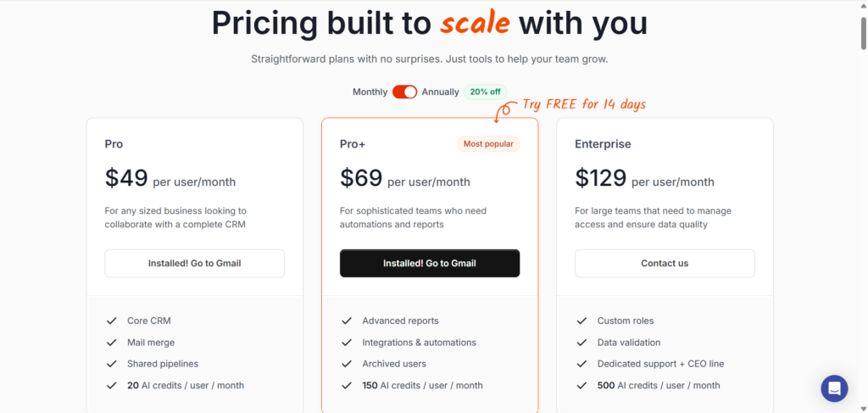Viewport: 868px width, 413px height.
Task: Click the checkmark beside Advanced reports
Action: pos(347,321)
